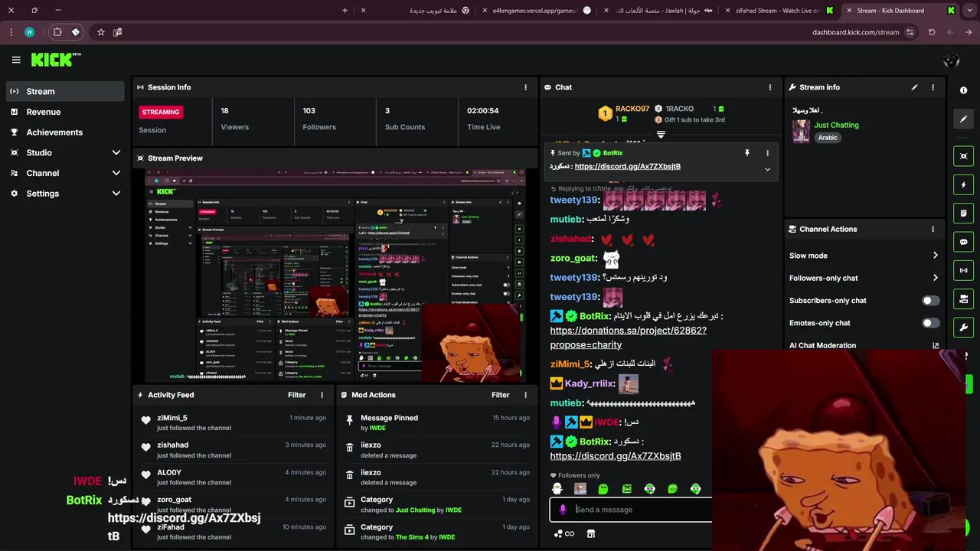Click Just Chatting link in Mod Actions

[415, 510]
